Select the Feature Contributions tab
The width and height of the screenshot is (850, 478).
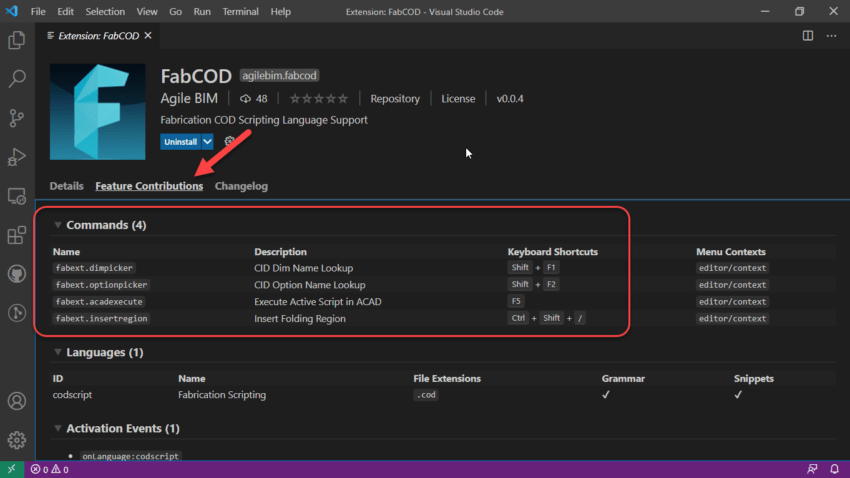point(149,186)
